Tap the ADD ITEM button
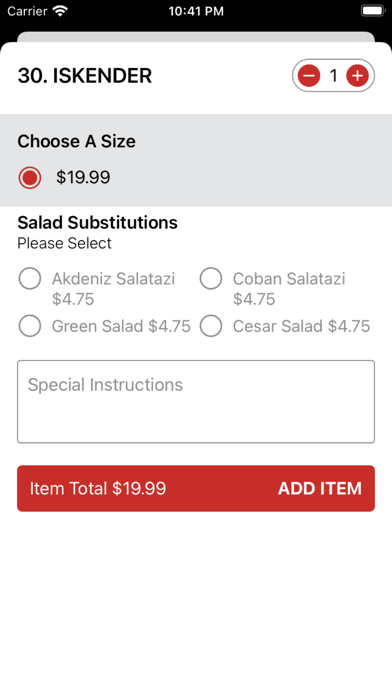Screen dimensions: 392x696 pos(320,488)
